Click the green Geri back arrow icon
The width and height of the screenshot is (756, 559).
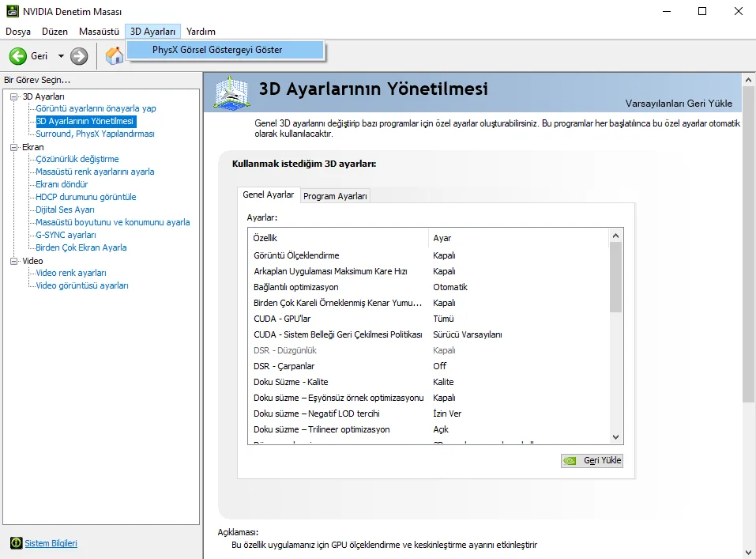18,56
